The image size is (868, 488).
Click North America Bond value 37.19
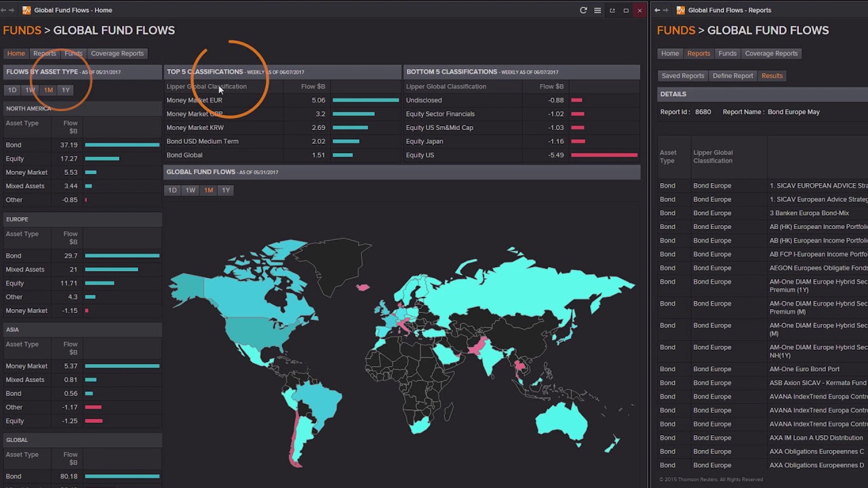pos(68,145)
